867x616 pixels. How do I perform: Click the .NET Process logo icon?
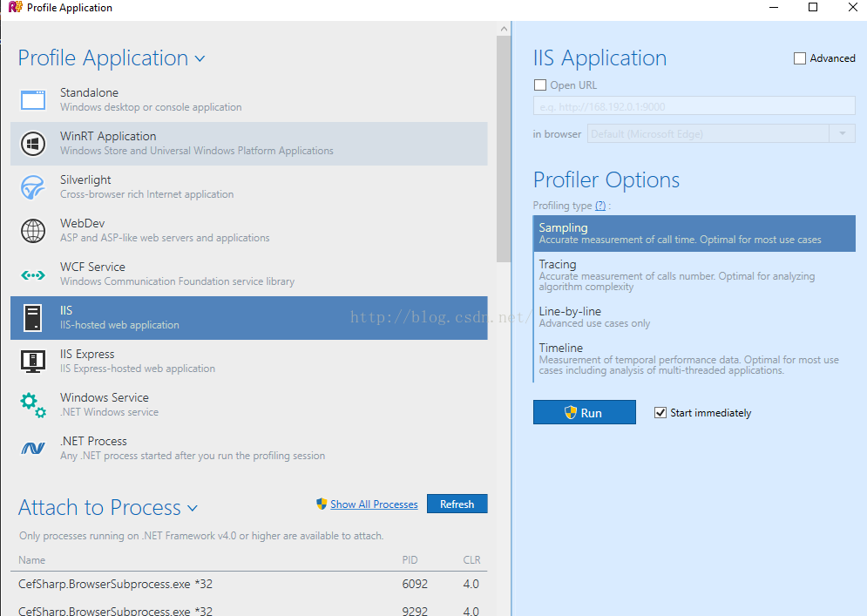pyautogui.click(x=33, y=449)
